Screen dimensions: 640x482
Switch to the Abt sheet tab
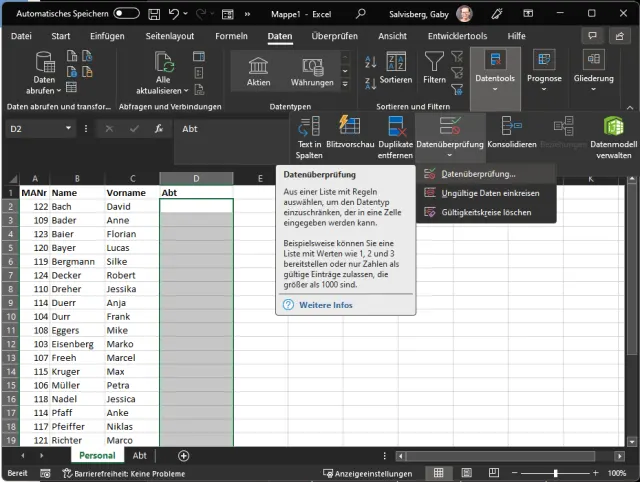140,455
